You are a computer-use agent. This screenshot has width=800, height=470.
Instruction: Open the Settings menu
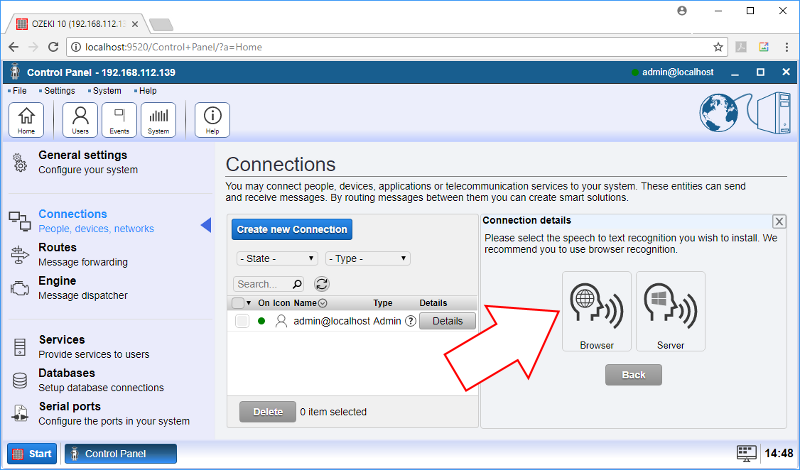tap(58, 91)
